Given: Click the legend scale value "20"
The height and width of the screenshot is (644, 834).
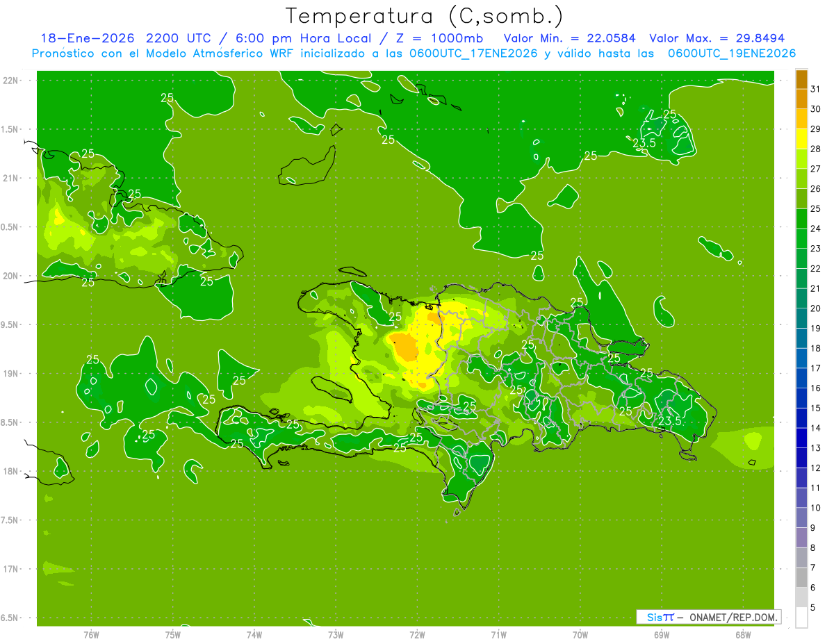Looking at the screenshot, I should (816, 308).
